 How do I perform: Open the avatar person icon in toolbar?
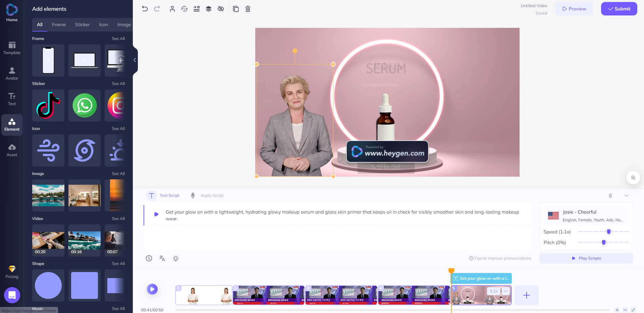click(172, 9)
